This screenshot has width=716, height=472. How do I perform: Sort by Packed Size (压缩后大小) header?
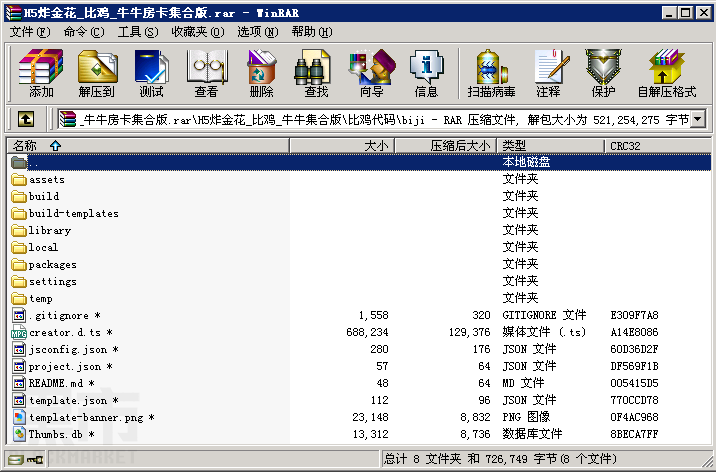tap(446, 146)
